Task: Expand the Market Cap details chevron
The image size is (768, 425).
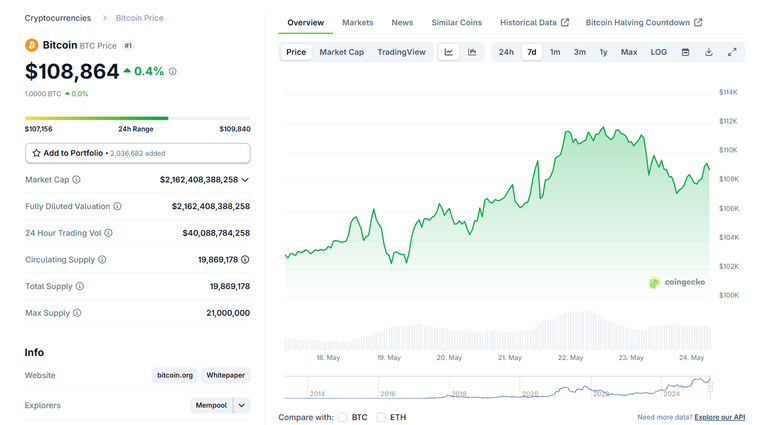Action: point(245,180)
